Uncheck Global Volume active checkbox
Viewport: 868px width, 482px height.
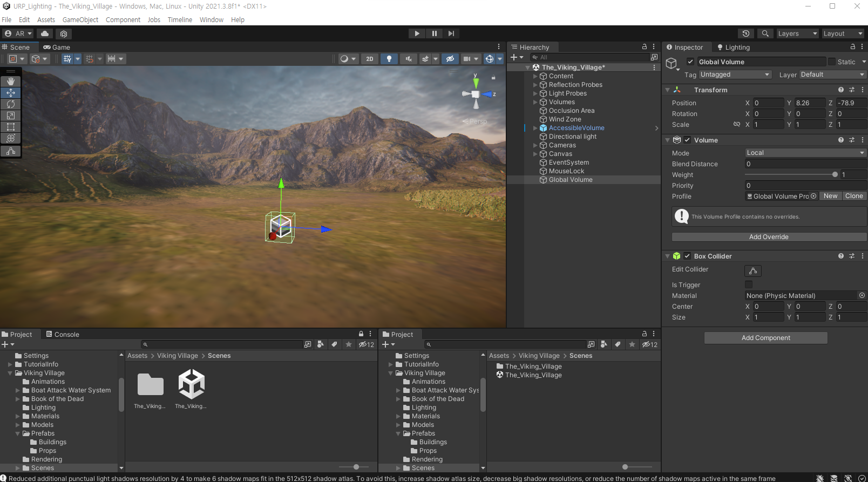tap(690, 62)
